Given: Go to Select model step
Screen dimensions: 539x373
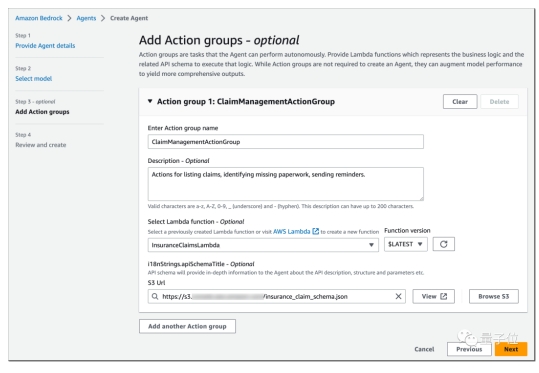Looking at the screenshot, I should (34, 78).
